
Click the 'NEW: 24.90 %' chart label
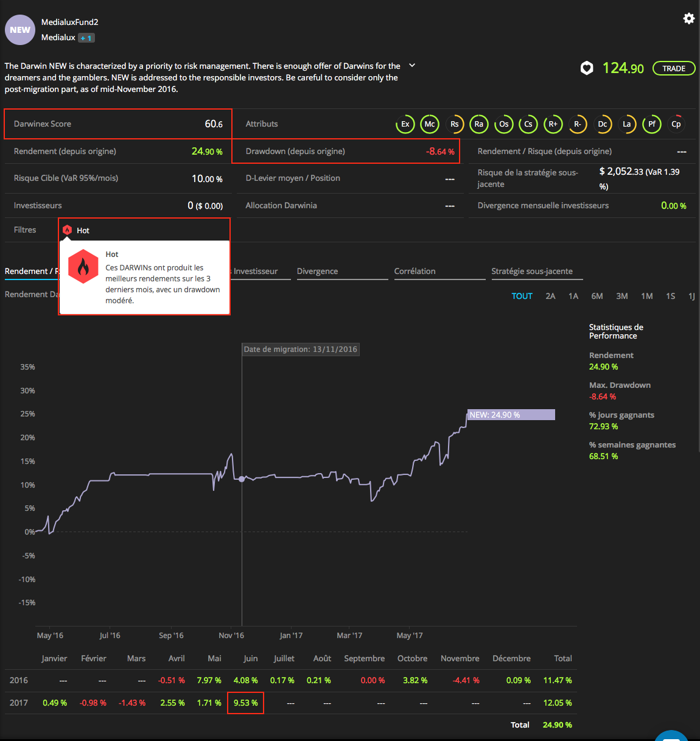[x=511, y=415]
